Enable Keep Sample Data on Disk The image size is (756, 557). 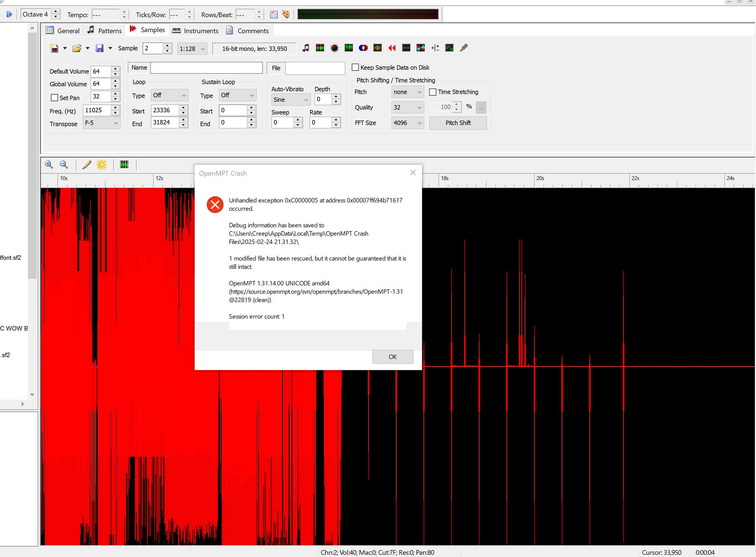pos(355,67)
